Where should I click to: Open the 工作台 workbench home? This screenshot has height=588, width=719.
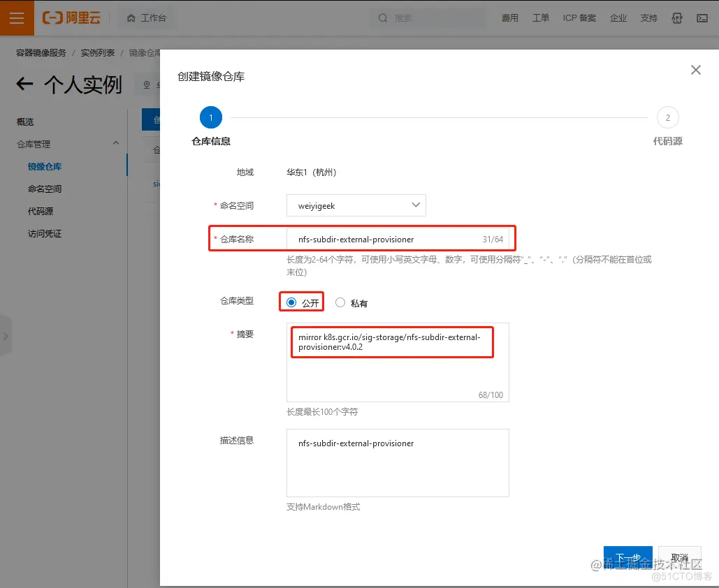click(x=147, y=18)
